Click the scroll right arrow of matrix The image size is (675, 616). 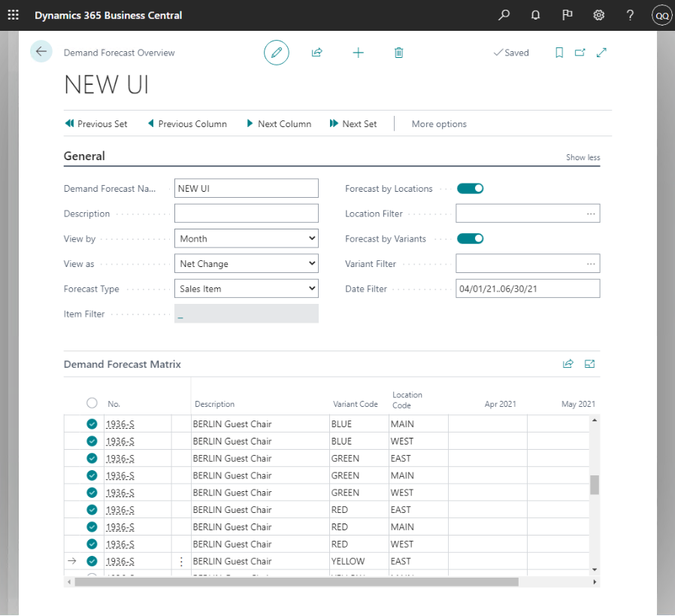[595, 582]
